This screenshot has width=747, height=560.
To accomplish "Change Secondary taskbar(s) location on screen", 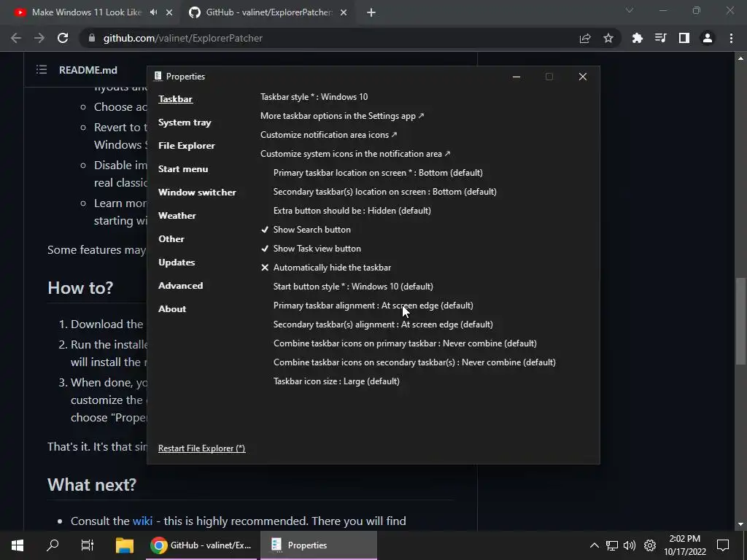I will click(x=385, y=192).
